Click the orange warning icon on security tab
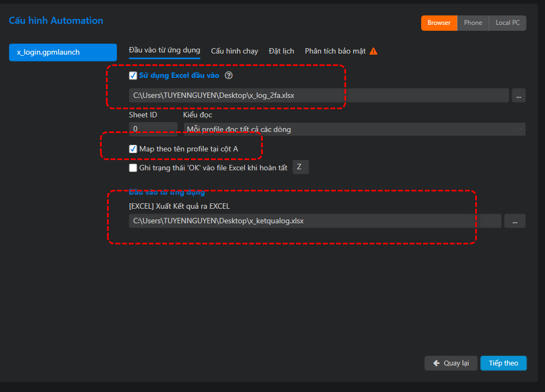This screenshot has width=545, height=392. tap(374, 51)
